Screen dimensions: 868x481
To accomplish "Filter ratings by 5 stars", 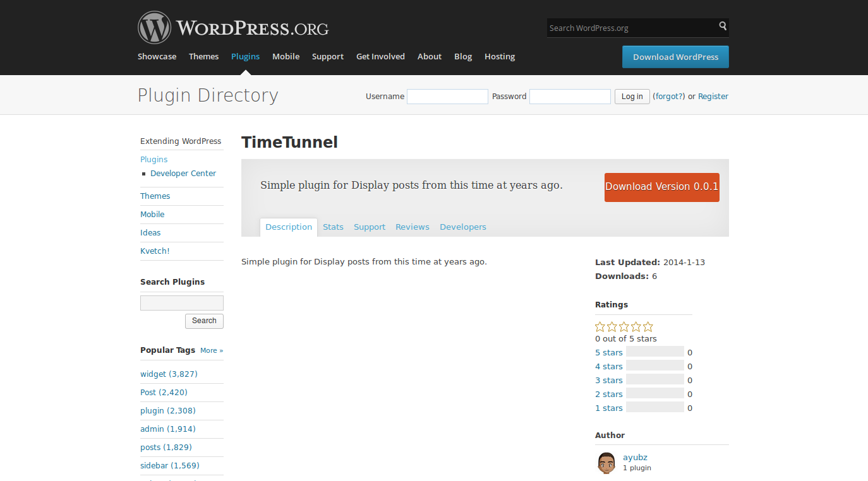I will (609, 353).
